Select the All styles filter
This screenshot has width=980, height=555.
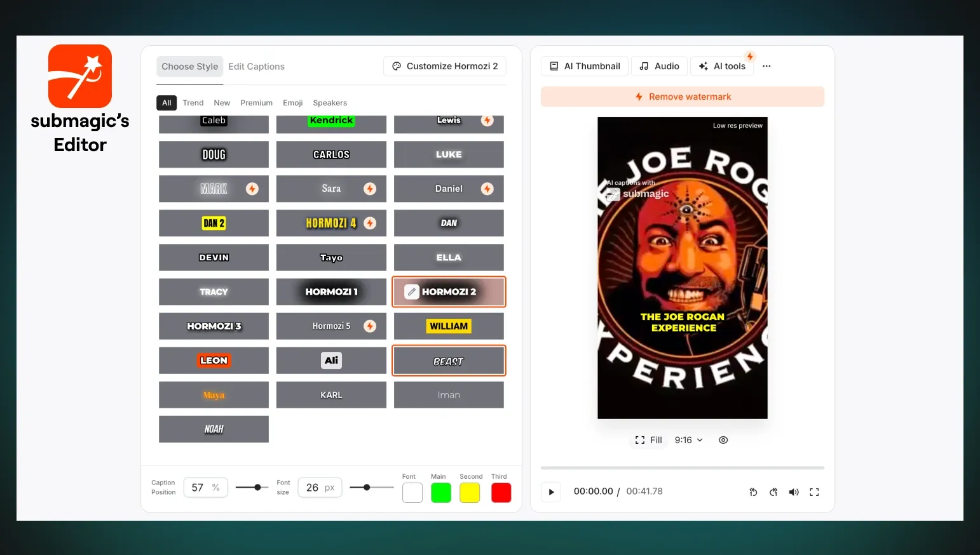pyautogui.click(x=167, y=103)
